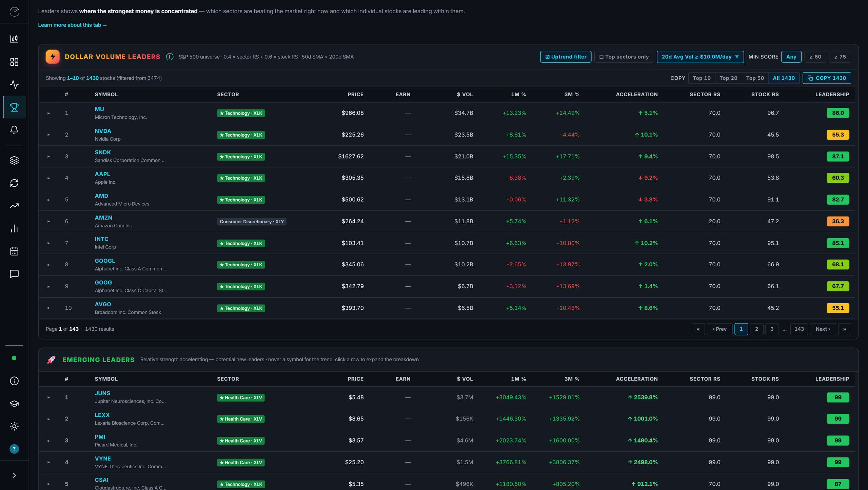Screen dimensions: 868x490
Task: Open the 20d Avg Vol dropdown
Action: coord(700,57)
